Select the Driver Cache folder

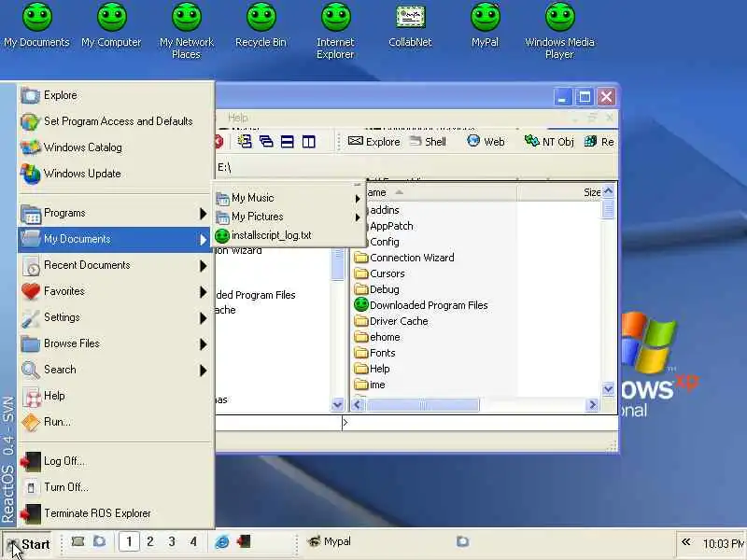tap(391, 321)
